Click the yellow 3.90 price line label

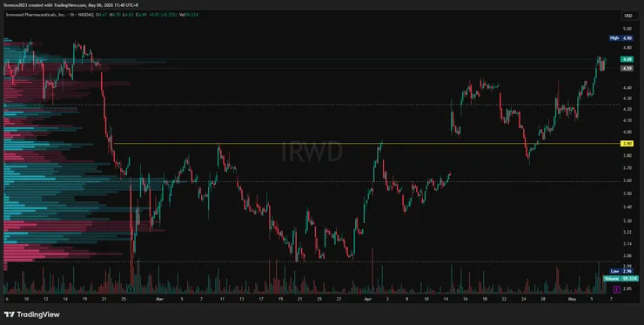[627, 144]
